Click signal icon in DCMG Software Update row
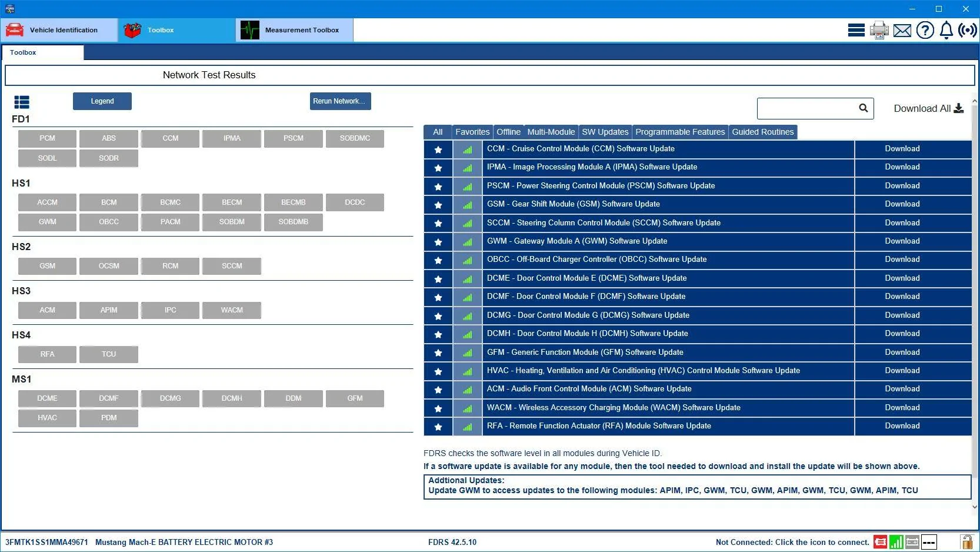 pos(468,316)
